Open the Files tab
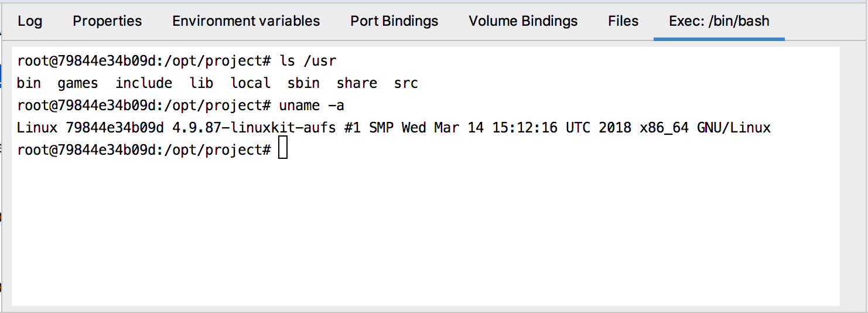The height and width of the screenshot is (313, 868). 623,21
